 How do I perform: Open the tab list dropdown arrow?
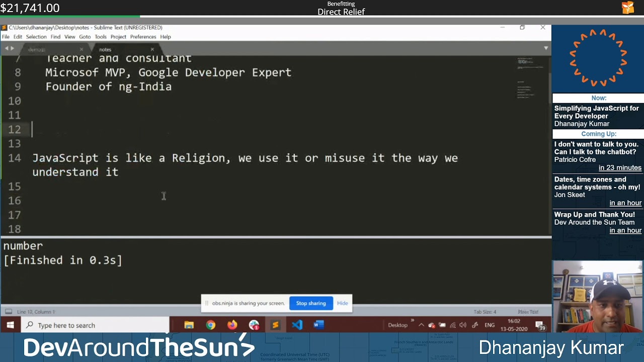click(546, 48)
